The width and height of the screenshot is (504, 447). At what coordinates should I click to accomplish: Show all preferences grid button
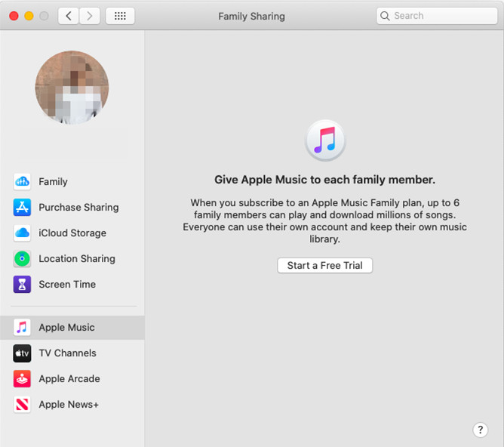tap(120, 16)
